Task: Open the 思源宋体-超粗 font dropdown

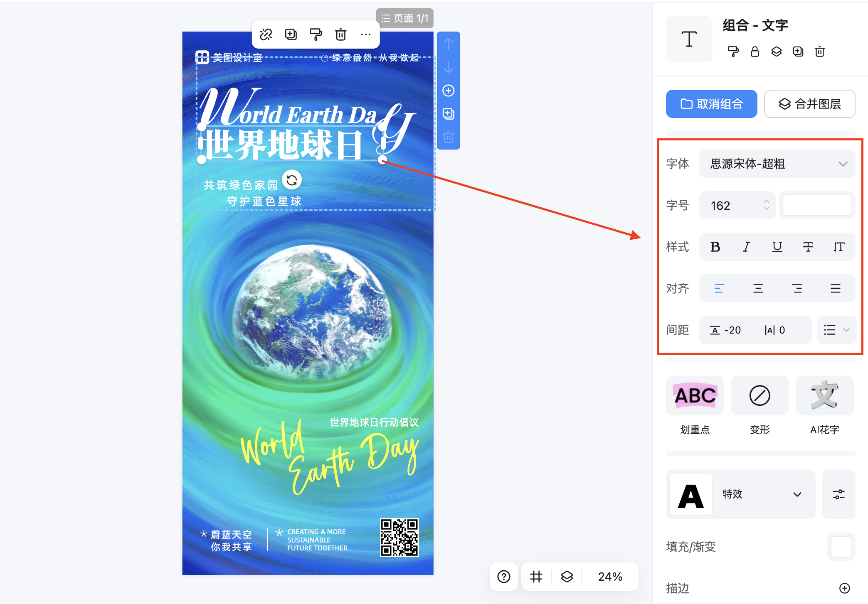Action: pos(777,164)
